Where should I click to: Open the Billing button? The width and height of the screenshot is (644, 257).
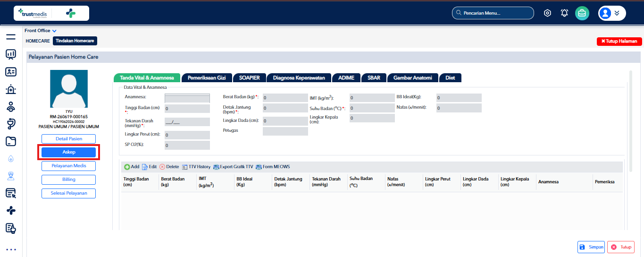pos(69,180)
